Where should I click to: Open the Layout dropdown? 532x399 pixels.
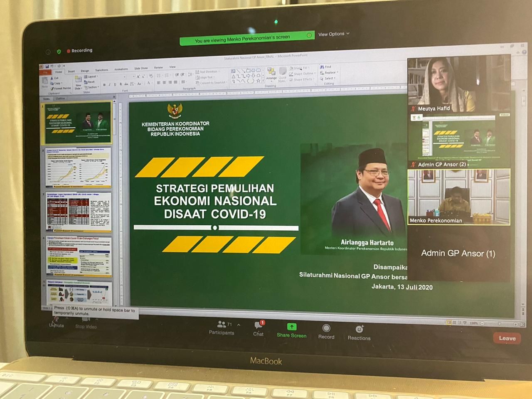[x=91, y=77]
